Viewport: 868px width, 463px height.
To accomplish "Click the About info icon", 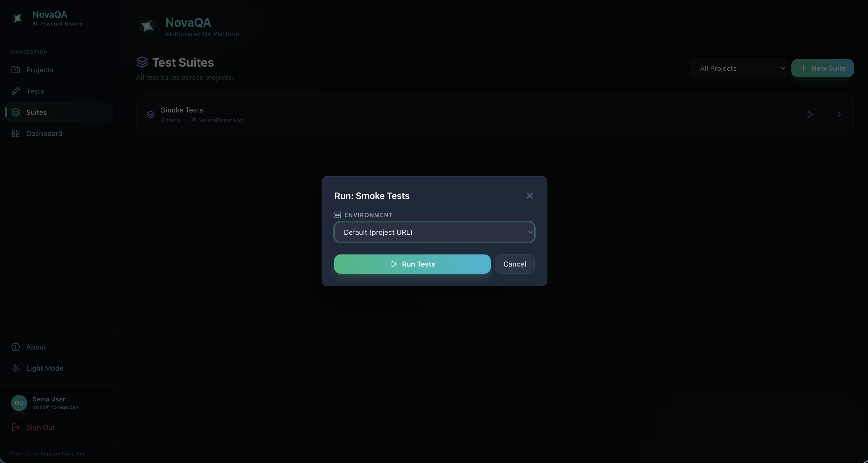I will pyautogui.click(x=16, y=347).
